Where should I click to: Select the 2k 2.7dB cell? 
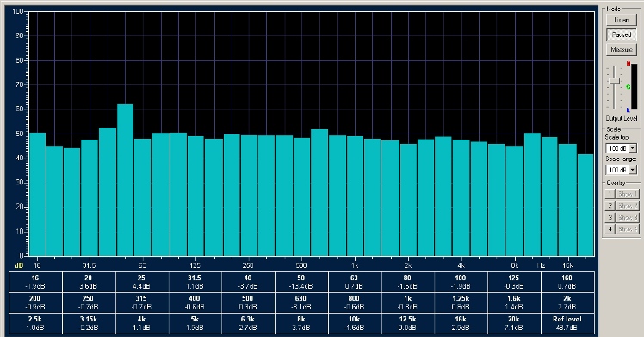[x=567, y=303]
